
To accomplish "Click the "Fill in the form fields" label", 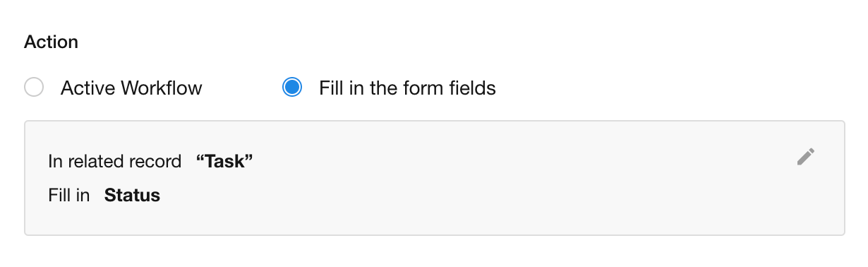I will 407,88.
